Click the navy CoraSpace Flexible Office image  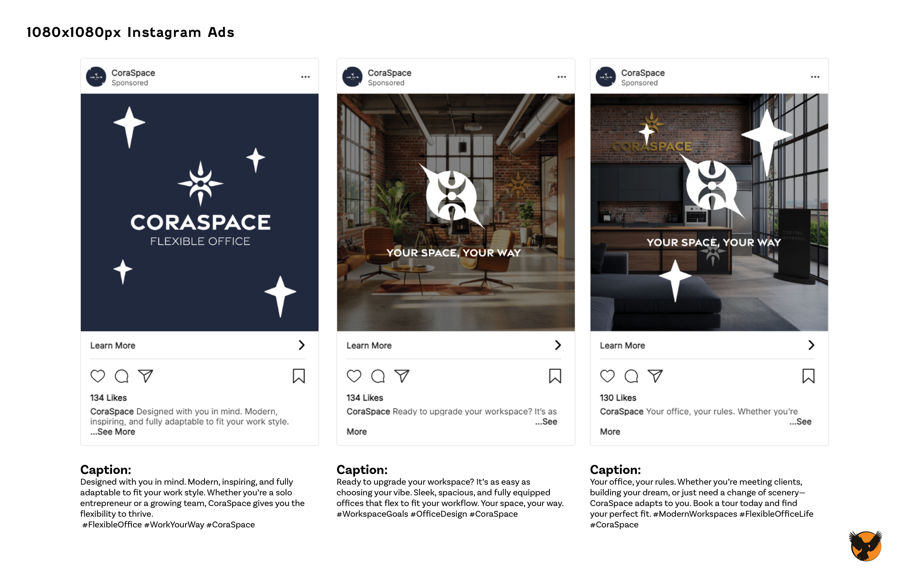[199, 212]
